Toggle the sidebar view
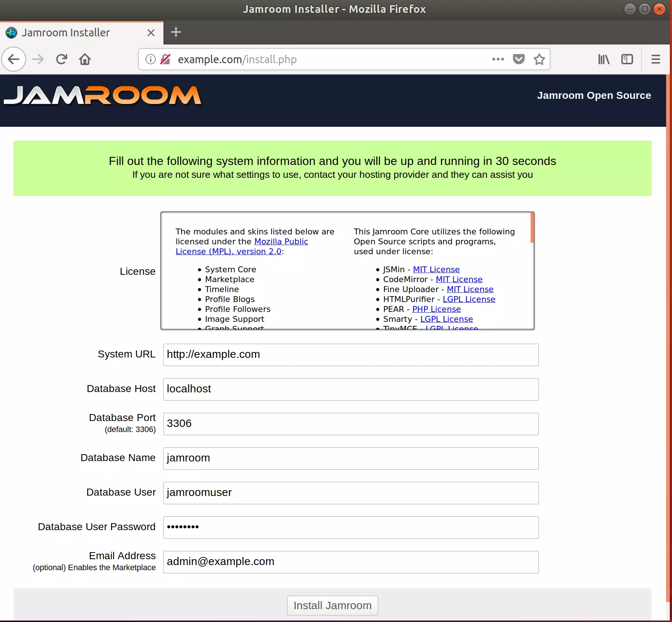The height and width of the screenshot is (622, 672). click(x=627, y=59)
